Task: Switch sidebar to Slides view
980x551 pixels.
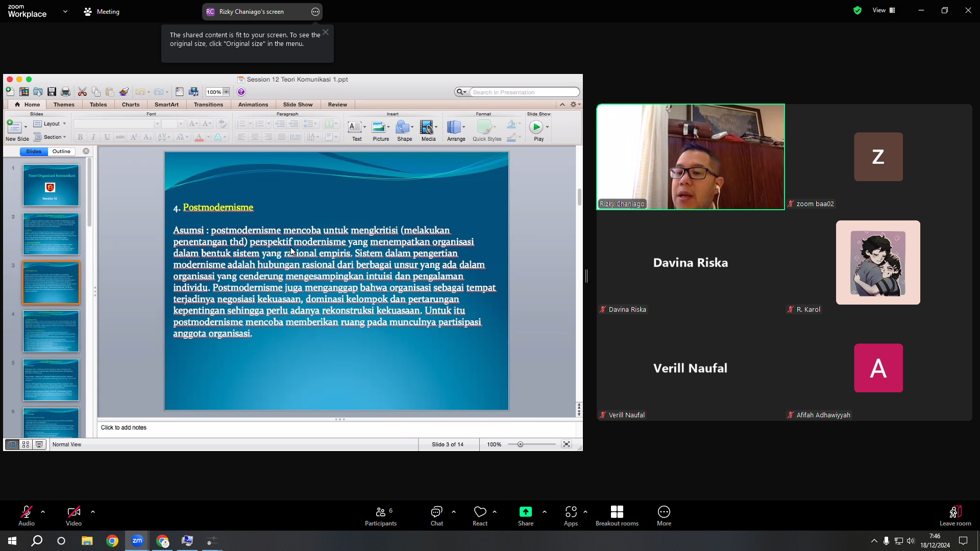Action: [34, 152]
